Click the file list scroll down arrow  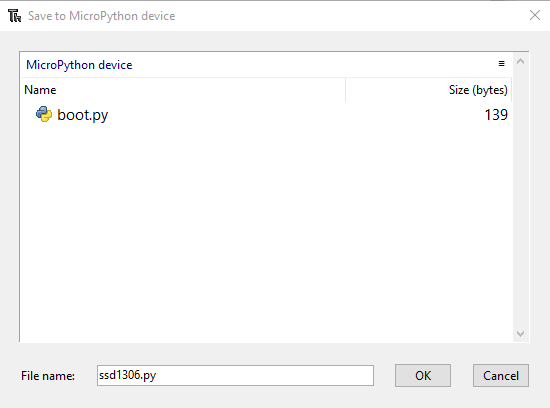pos(521,334)
